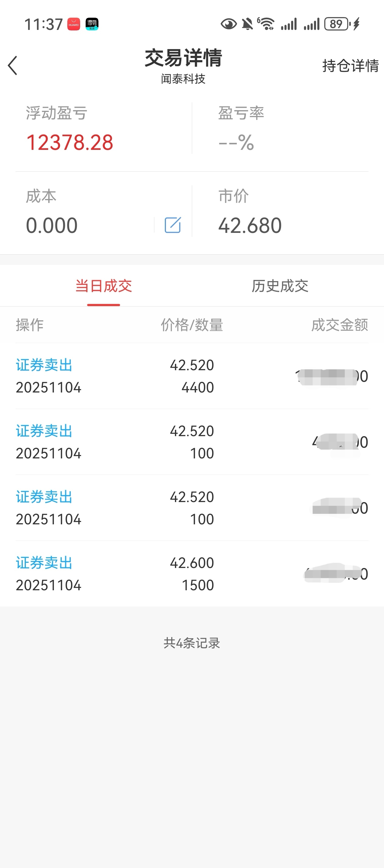This screenshot has width=384, height=868.
Task: Tap the 成交金额 column header
Action: pyautogui.click(x=339, y=325)
